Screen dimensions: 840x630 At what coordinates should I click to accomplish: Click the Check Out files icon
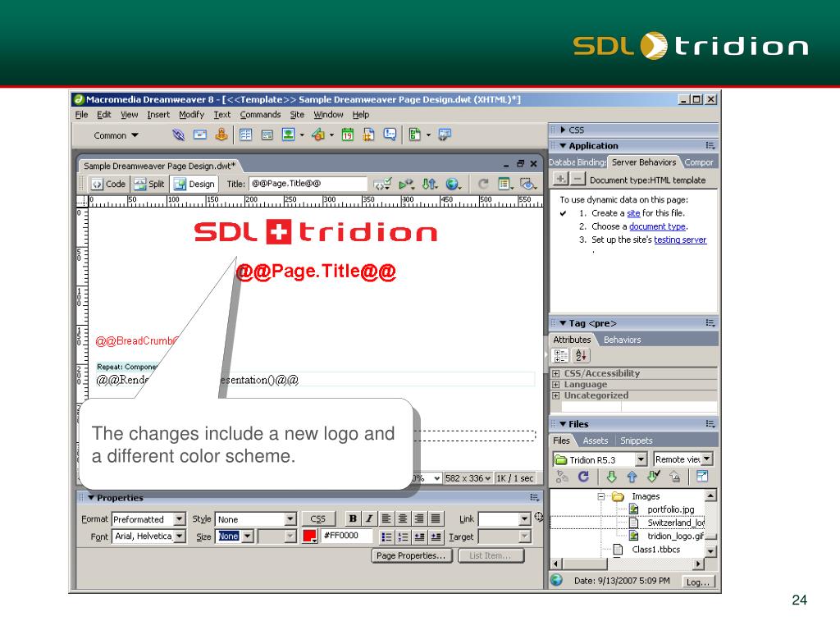(x=654, y=477)
